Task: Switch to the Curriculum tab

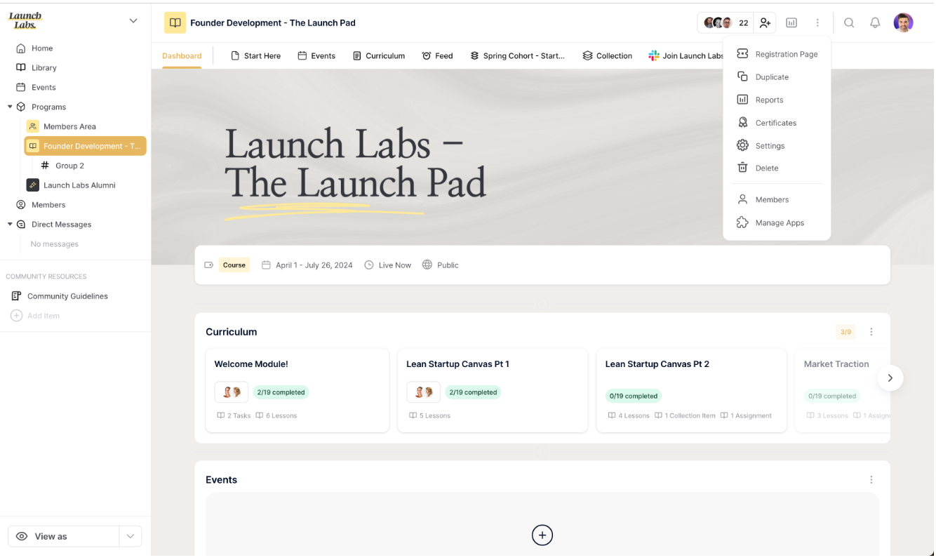Action: 378,56
